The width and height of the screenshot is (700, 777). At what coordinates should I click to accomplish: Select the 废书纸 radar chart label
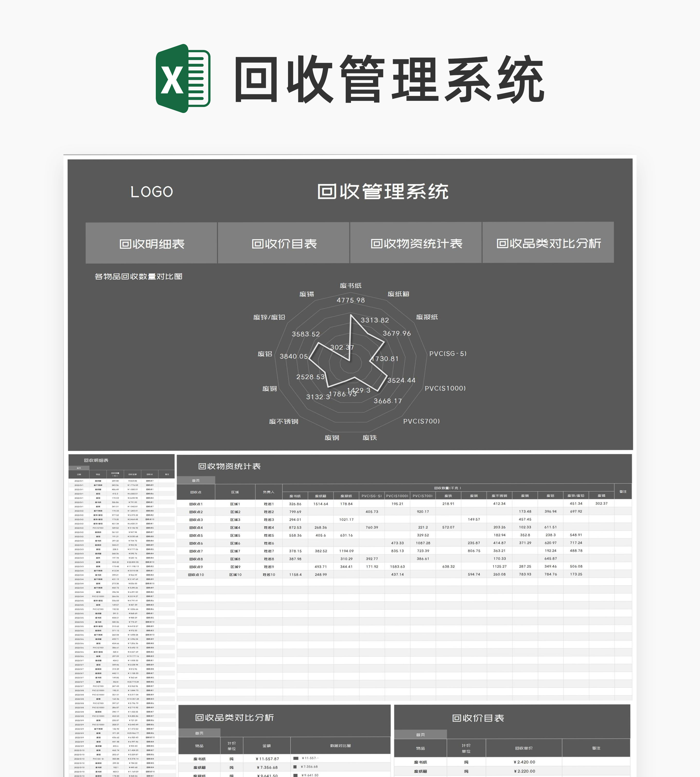350,285
